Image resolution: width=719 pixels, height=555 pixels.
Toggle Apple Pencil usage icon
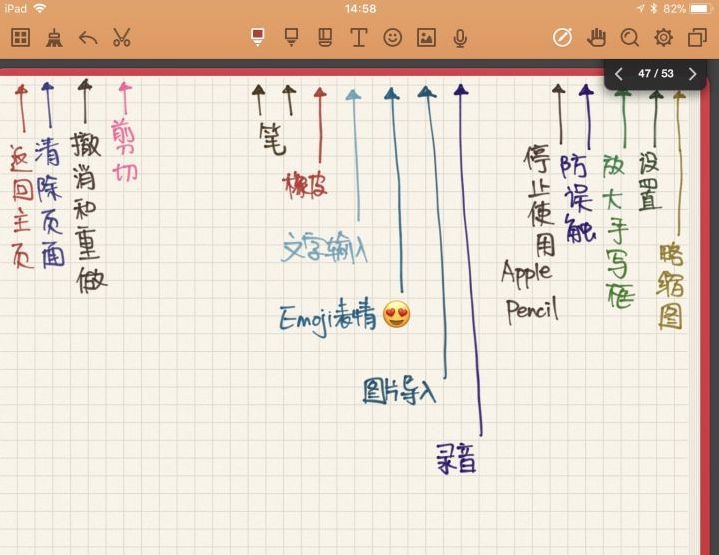(x=562, y=38)
